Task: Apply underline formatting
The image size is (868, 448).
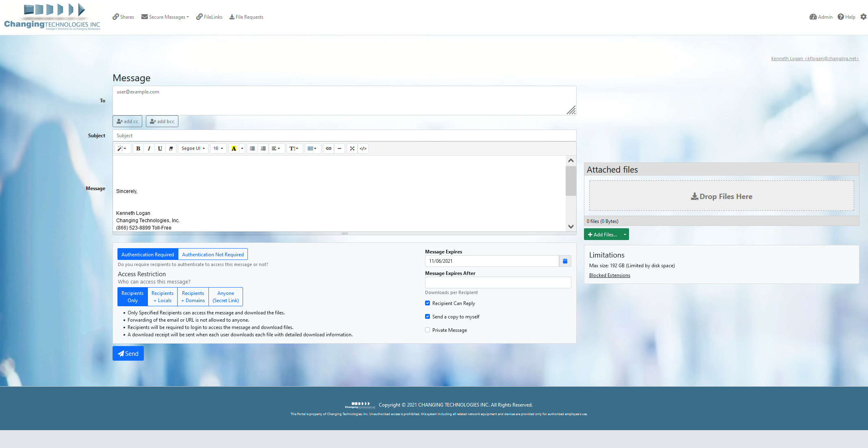Action: point(160,148)
